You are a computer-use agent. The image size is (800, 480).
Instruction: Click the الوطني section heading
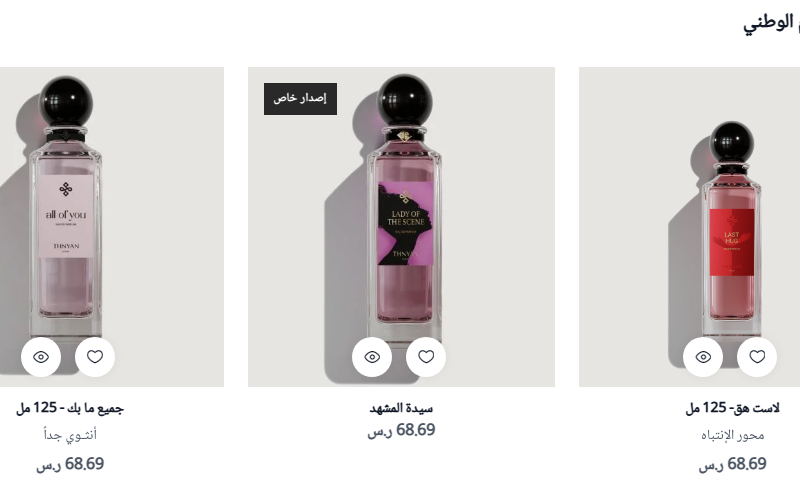point(771,23)
